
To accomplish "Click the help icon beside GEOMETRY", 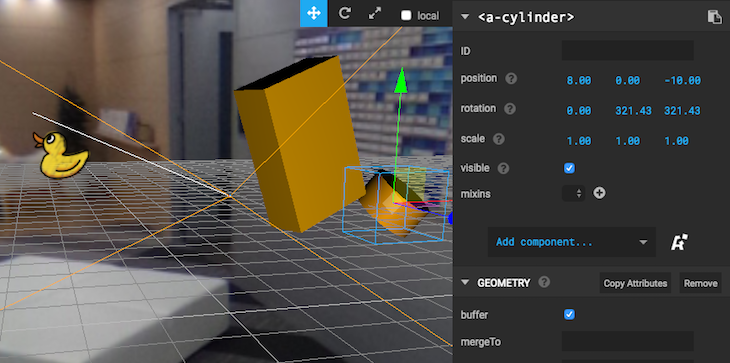I will [x=544, y=282].
